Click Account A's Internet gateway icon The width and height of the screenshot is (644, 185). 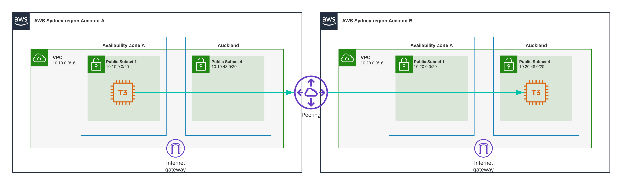click(x=175, y=148)
